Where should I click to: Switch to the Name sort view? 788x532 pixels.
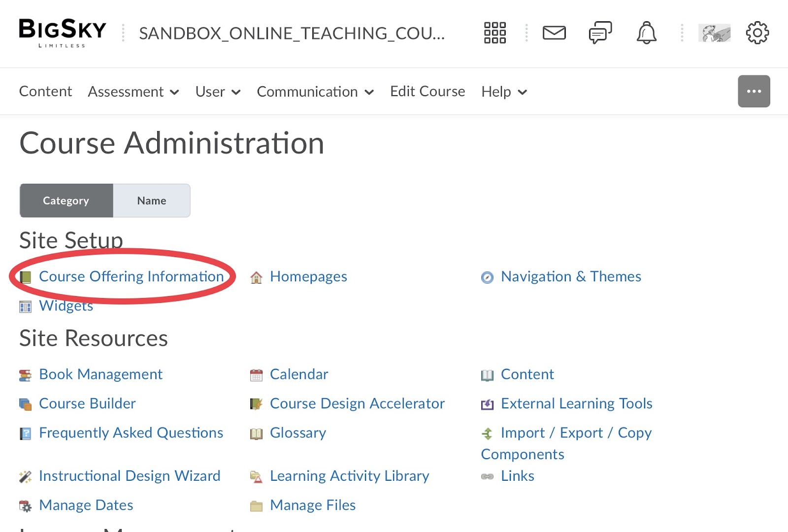tap(152, 200)
